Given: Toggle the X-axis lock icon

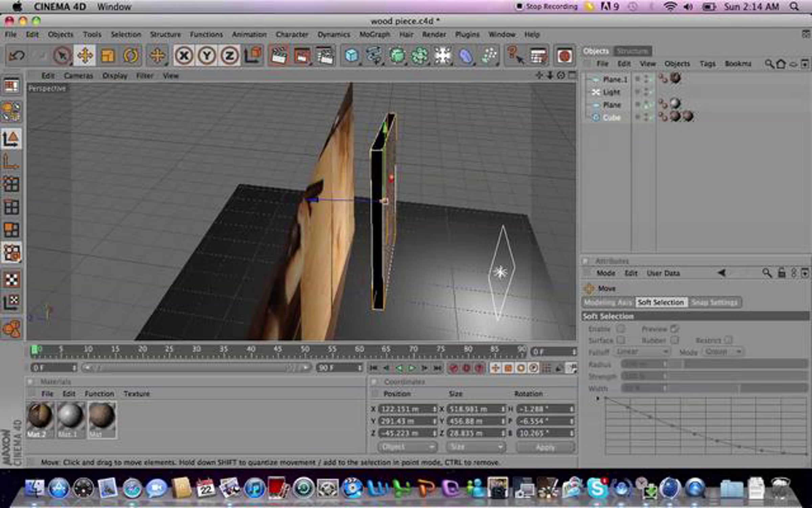Looking at the screenshot, I should 184,55.
